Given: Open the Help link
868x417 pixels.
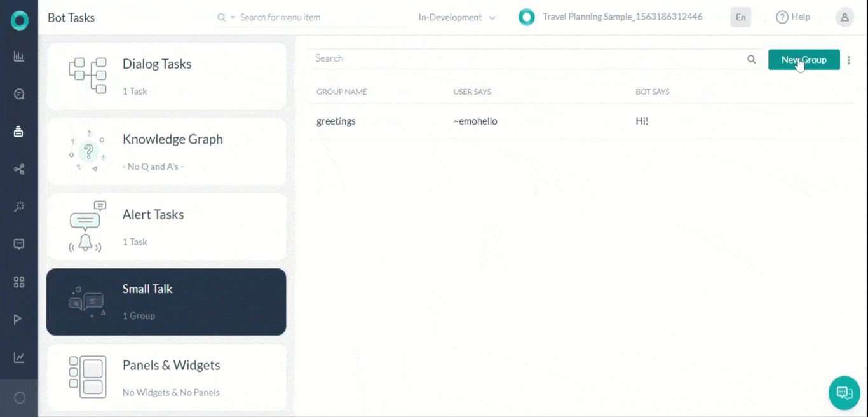Looking at the screenshot, I should pos(793,17).
